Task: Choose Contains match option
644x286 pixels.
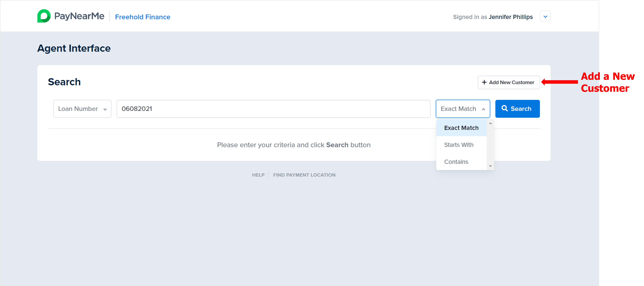Action: tap(456, 162)
